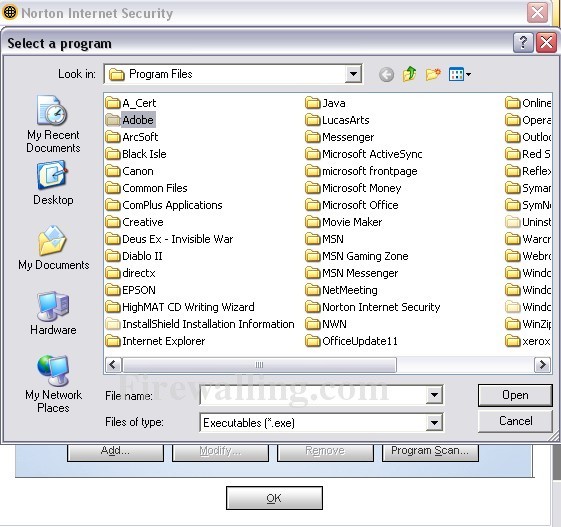Click the Back navigation arrow icon
Image resolution: width=561 pixels, height=527 pixels.
coord(386,74)
